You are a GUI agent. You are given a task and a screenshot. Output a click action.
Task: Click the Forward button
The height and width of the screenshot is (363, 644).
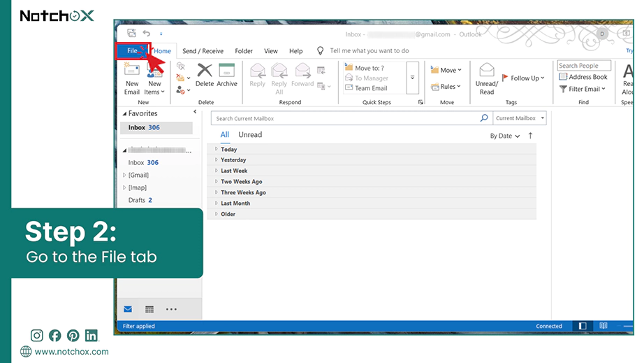pos(302,76)
